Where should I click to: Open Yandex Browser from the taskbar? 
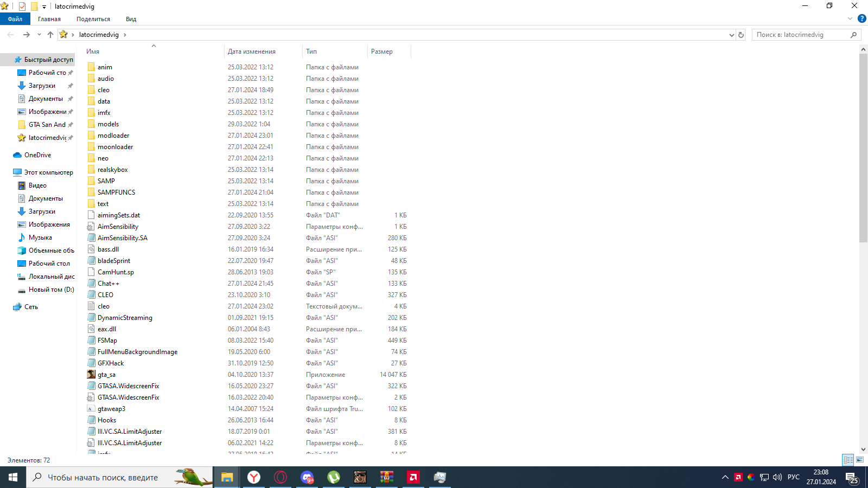(254, 477)
